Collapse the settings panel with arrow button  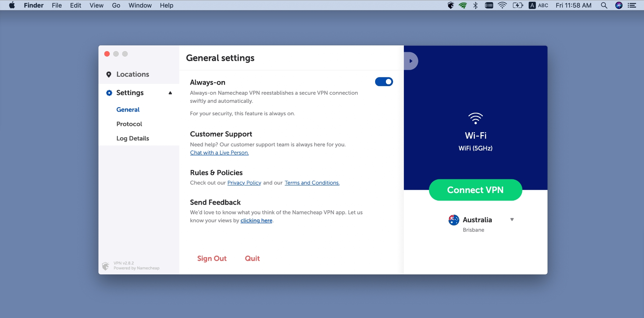(x=410, y=61)
